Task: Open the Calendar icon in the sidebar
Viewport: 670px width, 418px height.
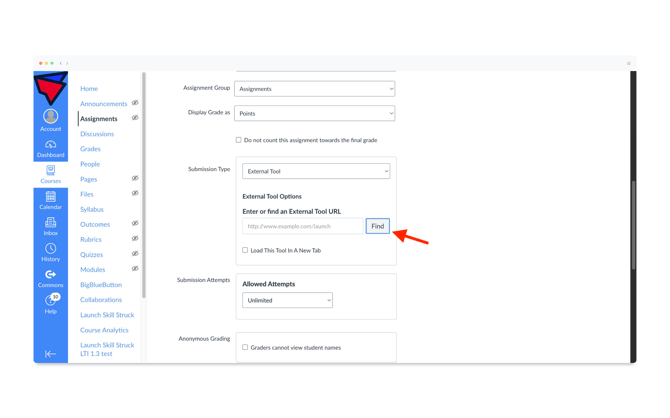Action: pos(50,197)
